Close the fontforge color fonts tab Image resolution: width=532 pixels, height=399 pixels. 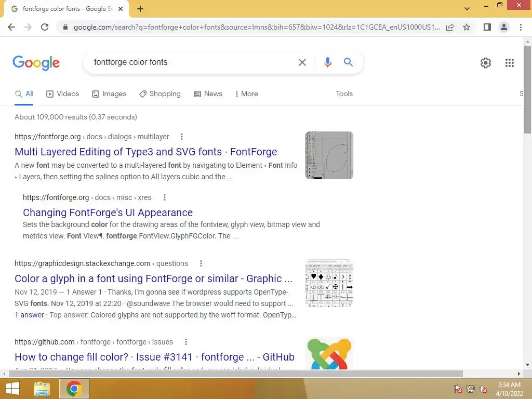pyautogui.click(x=121, y=9)
